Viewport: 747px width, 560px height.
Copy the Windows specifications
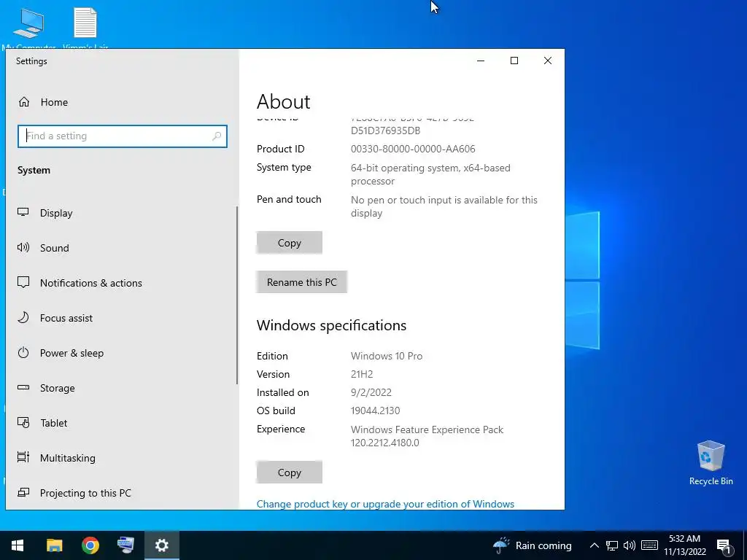(x=289, y=472)
